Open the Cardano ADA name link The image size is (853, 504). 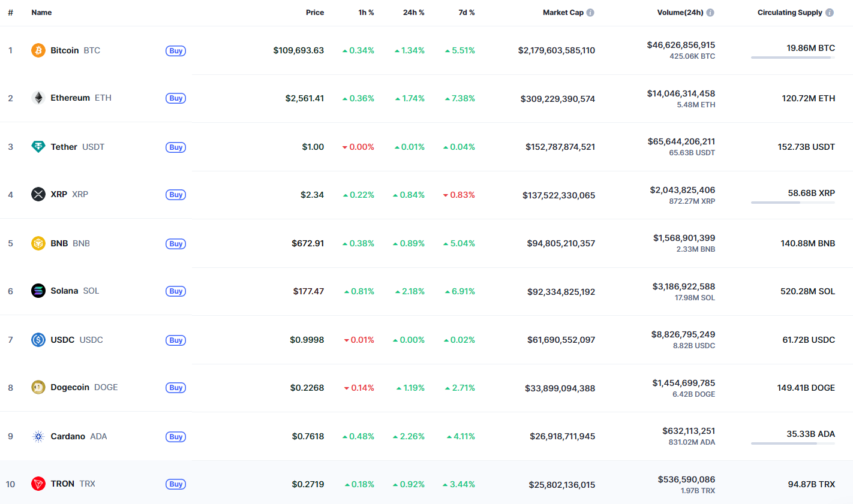79,436
